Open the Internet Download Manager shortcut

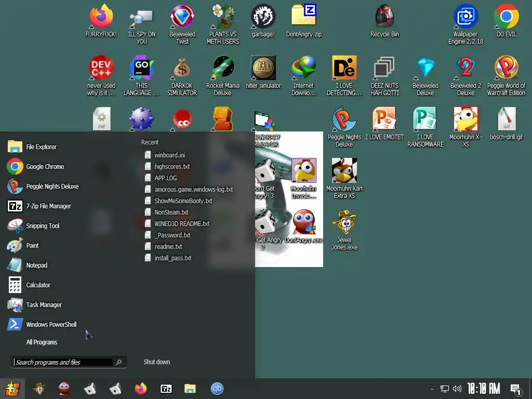click(303, 76)
